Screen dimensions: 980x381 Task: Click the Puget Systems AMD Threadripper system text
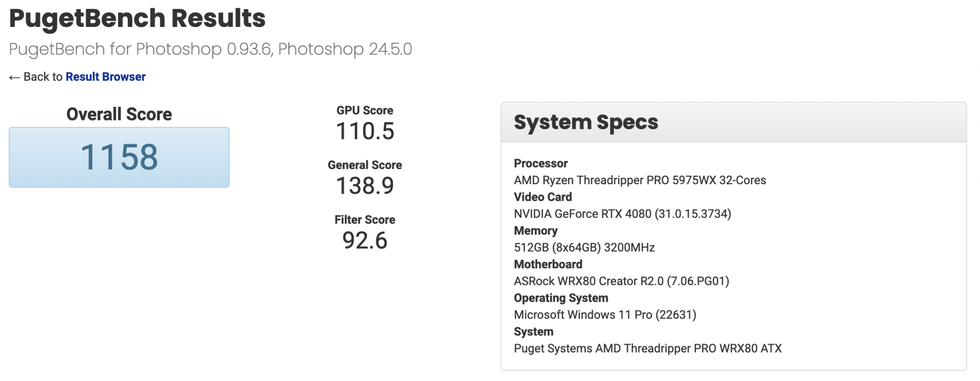coord(647,349)
